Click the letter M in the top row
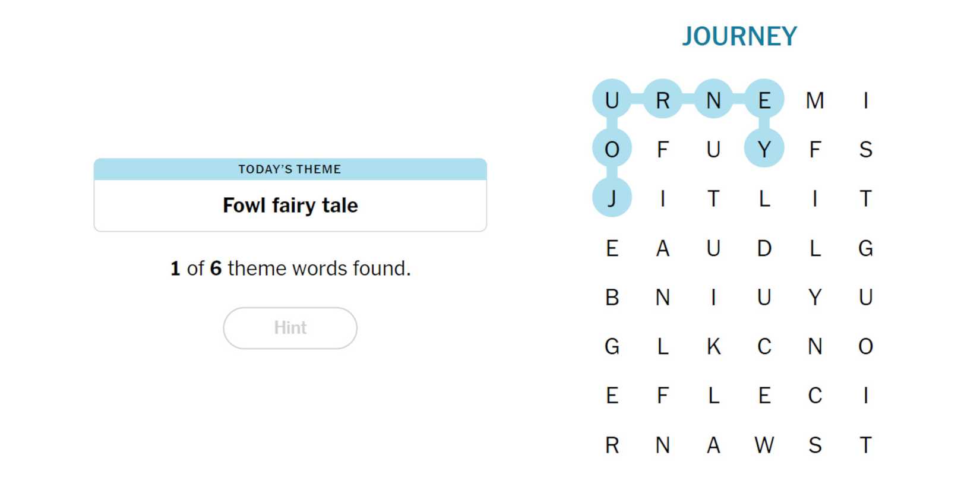 point(815,99)
